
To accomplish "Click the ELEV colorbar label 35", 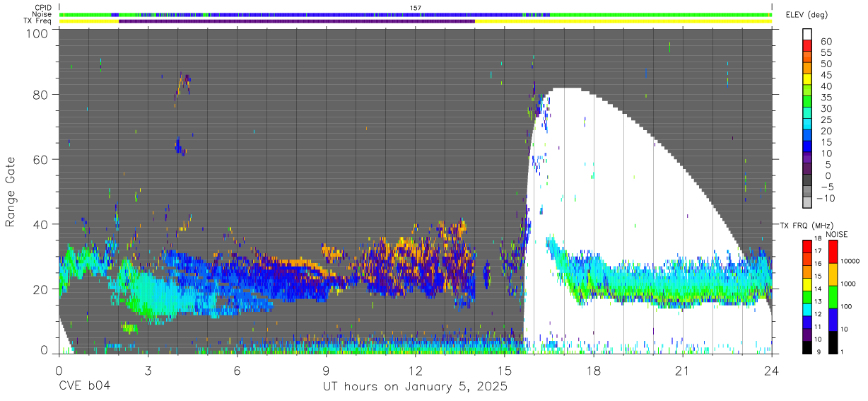I will (x=826, y=98).
